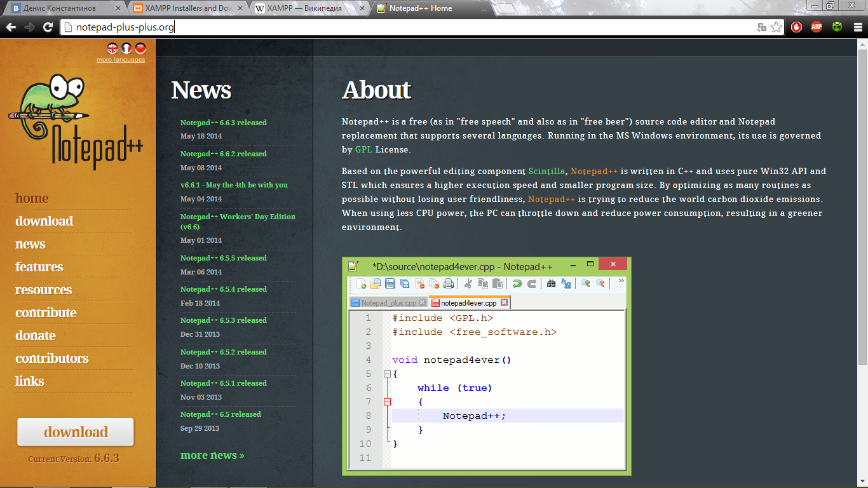This screenshot has width=868, height=488.
Task: Open the contributors navigation link
Action: (52, 358)
